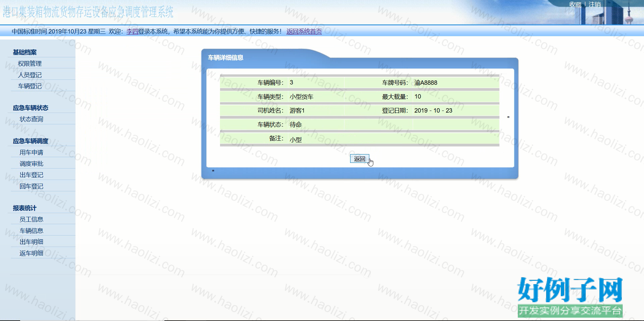Viewport: 644px width, 321px height.
Task: Open 出车登记 in the sidebar
Action: click(31, 175)
